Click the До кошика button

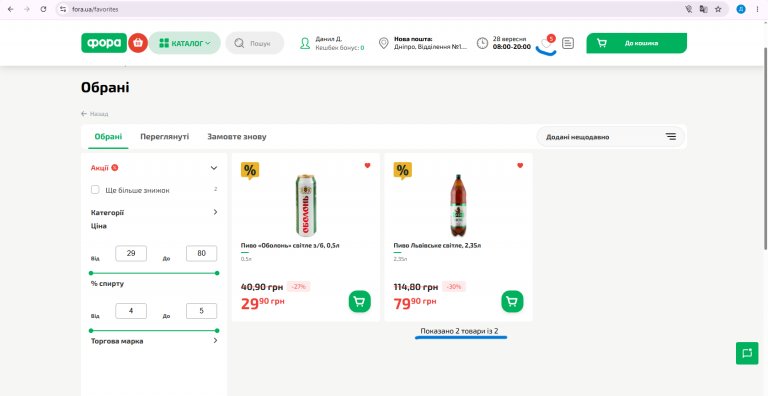click(636, 43)
